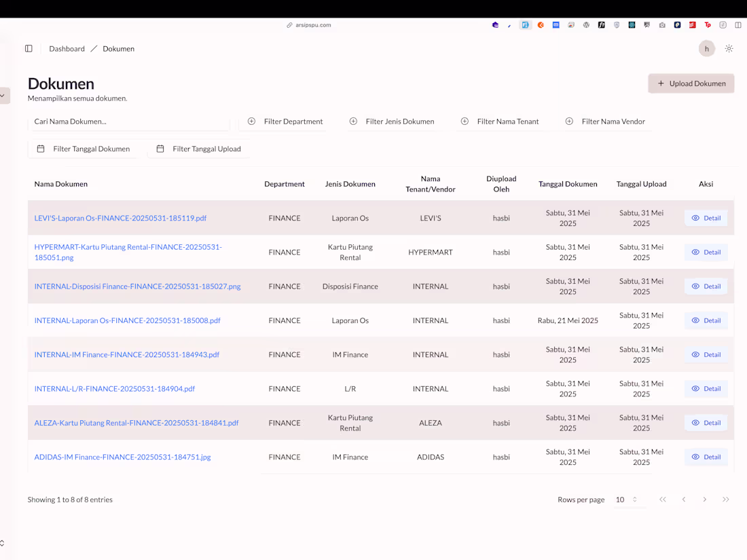Open the LEVI'S Laporan Os PDF link
This screenshot has height=560, width=747.
(x=120, y=218)
